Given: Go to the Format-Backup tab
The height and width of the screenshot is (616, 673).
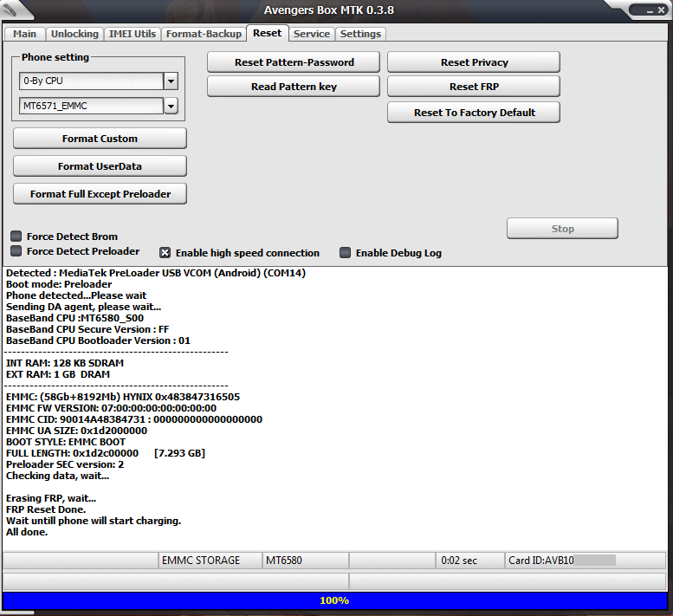Looking at the screenshot, I should (204, 34).
